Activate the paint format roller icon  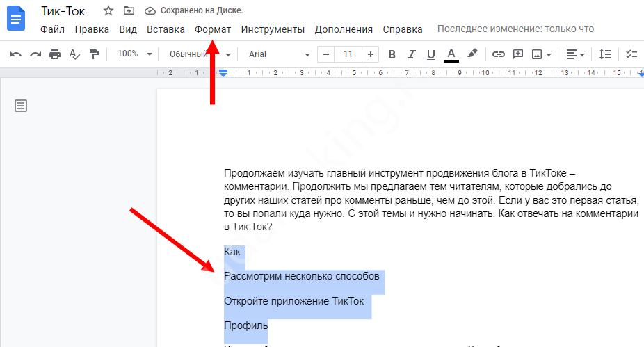tap(94, 54)
